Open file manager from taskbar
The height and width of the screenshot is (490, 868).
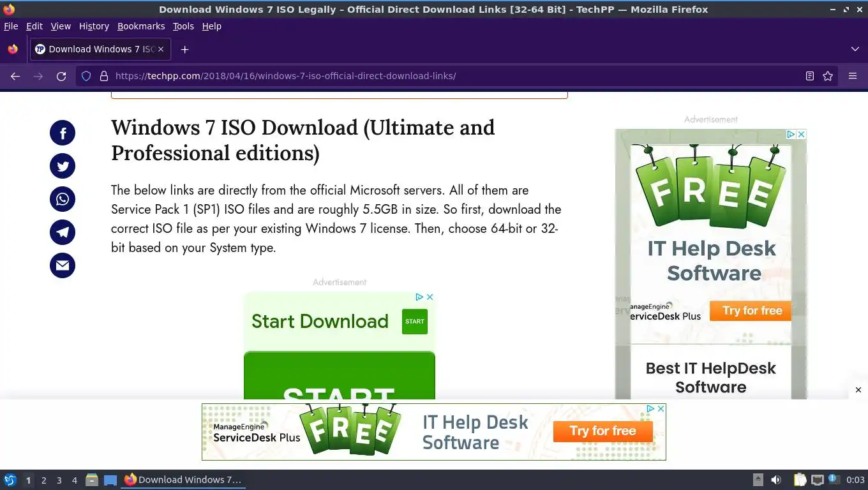coord(92,480)
